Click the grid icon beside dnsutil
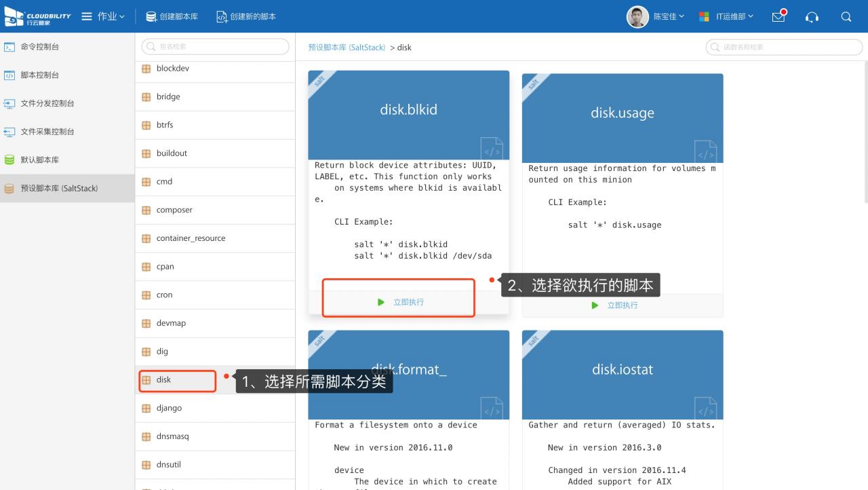 pos(146,465)
